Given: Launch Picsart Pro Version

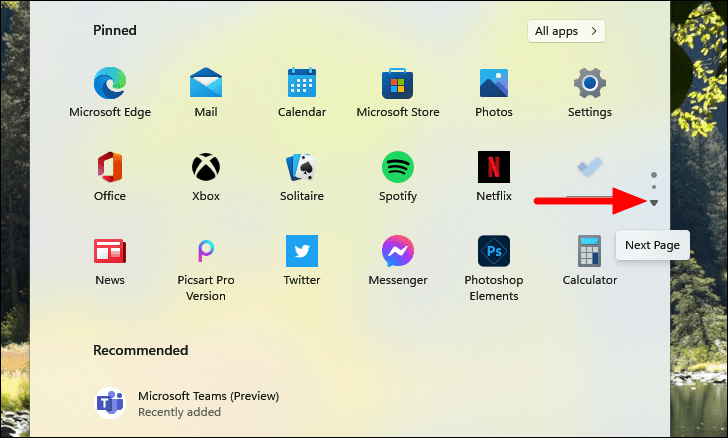Looking at the screenshot, I should 206,268.
